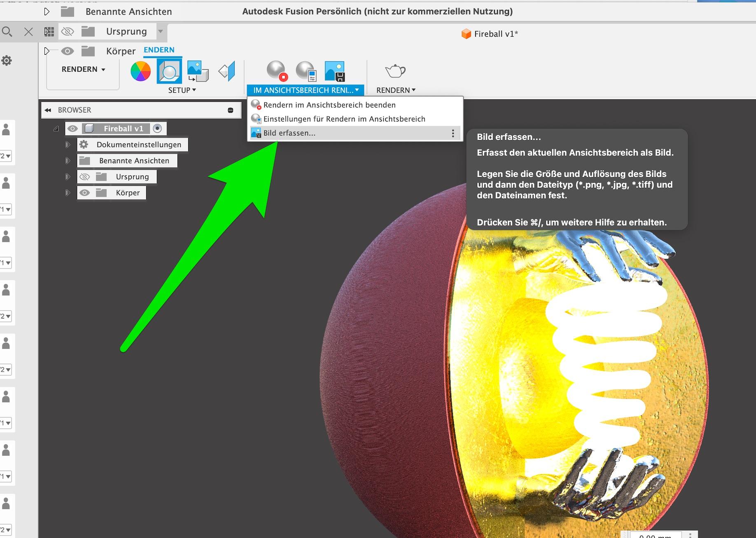Click the grid icon beside Ursprung toolbar
The image size is (756, 538).
coord(49,31)
